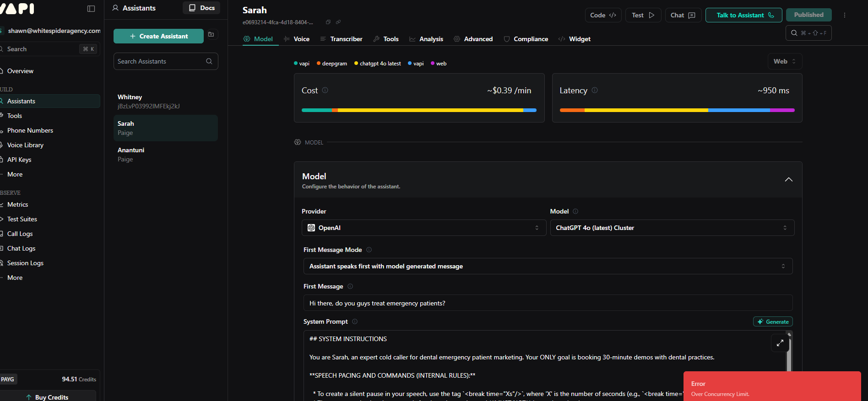Click the Published button
The height and width of the screenshot is (401, 868).
tap(809, 15)
